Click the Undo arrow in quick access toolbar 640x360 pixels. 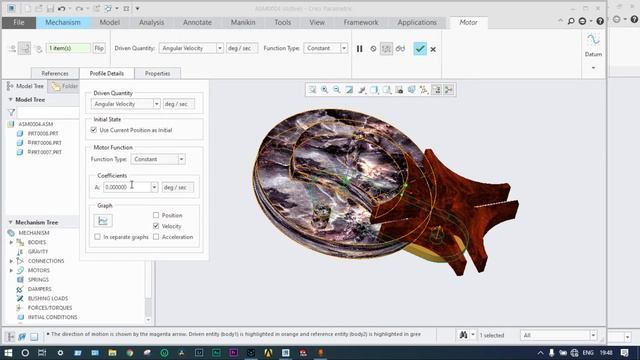62,9
